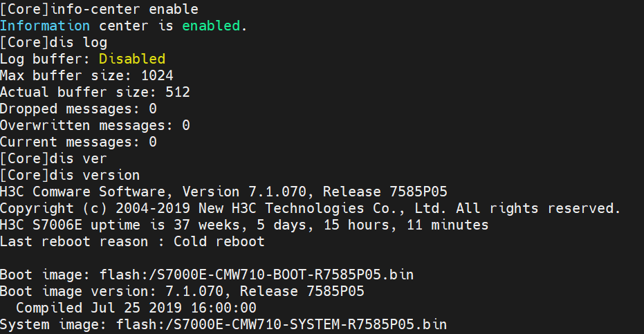644x334 pixels.
Task: Click the Max buffer size value 1024
Action: (157, 75)
